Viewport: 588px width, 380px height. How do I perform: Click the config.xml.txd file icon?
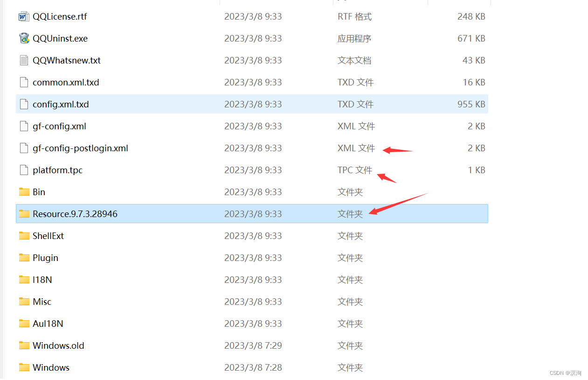pyautogui.click(x=24, y=105)
